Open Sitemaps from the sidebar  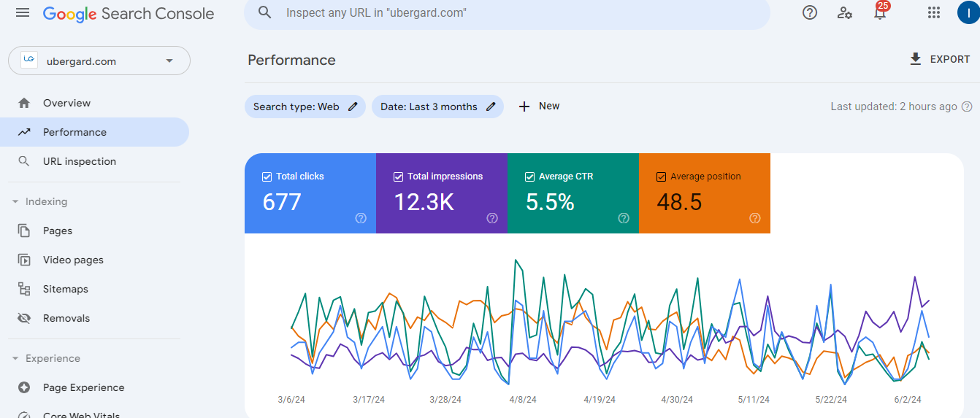(x=65, y=289)
